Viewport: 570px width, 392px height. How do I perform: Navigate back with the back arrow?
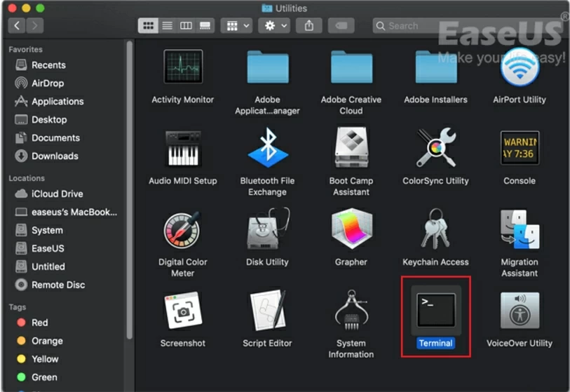(x=18, y=25)
